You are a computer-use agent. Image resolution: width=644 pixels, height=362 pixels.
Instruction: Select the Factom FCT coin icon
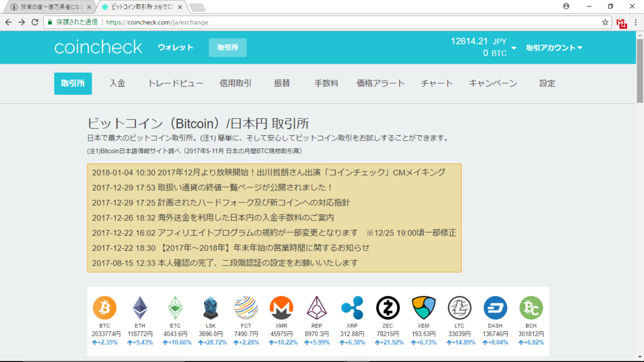246,307
